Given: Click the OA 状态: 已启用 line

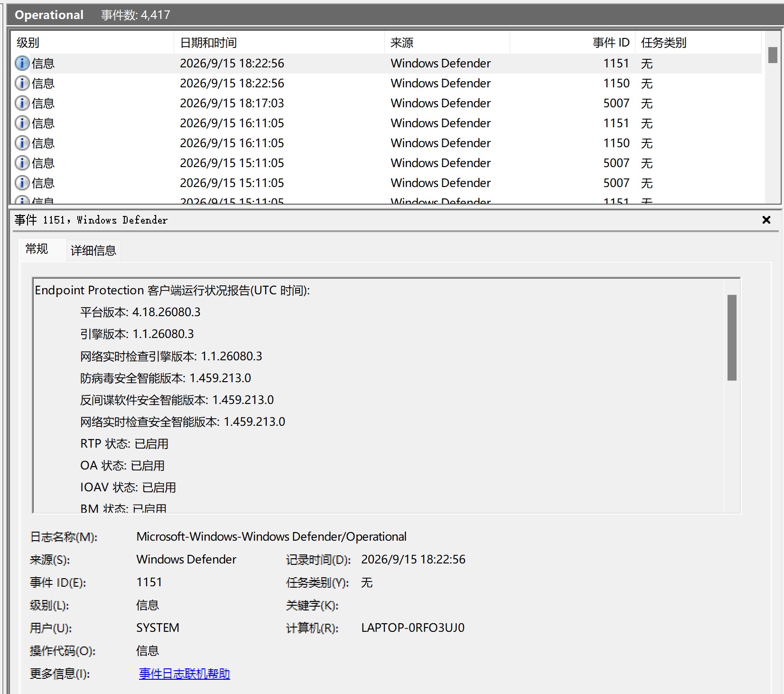Looking at the screenshot, I should pos(122,465).
